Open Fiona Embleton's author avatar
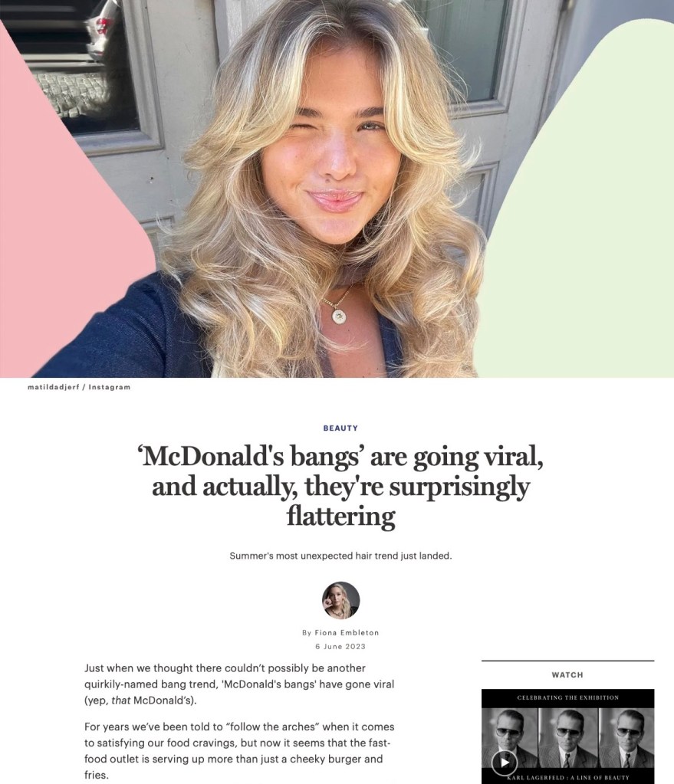 click(340, 600)
